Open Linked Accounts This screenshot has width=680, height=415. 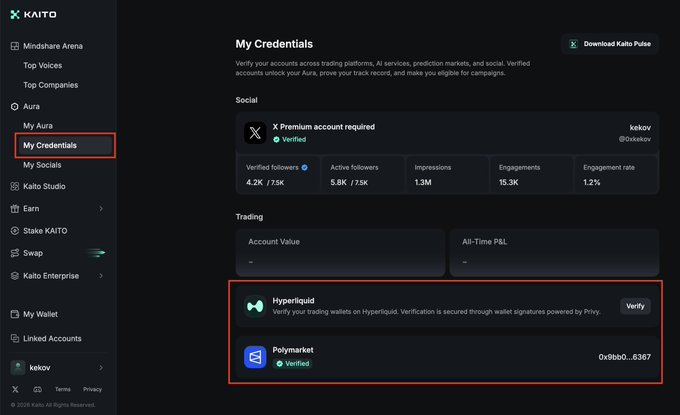pyautogui.click(x=52, y=338)
